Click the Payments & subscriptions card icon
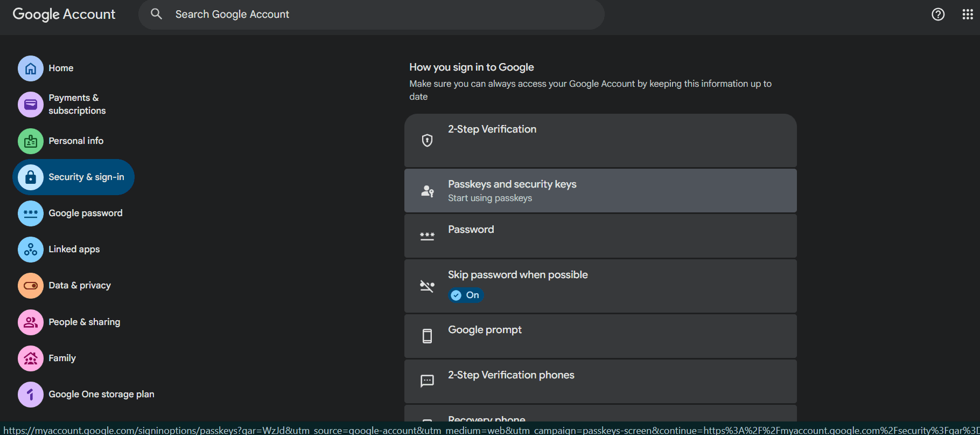Image resolution: width=980 pixels, height=435 pixels. click(31, 105)
